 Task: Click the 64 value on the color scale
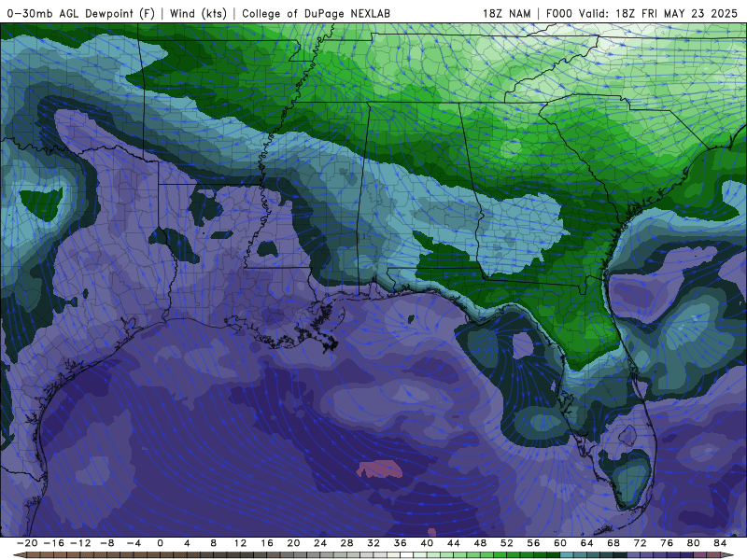point(587,543)
